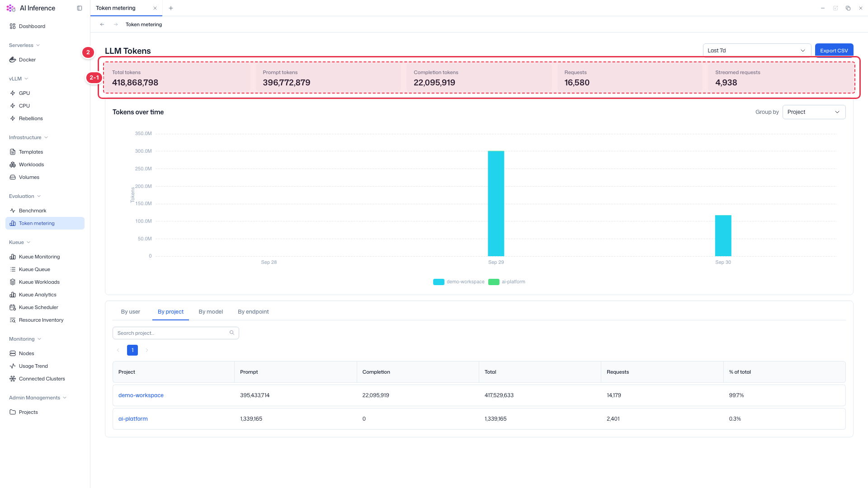
Task: Click page 1 pagination button
Action: (x=132, y=350)
